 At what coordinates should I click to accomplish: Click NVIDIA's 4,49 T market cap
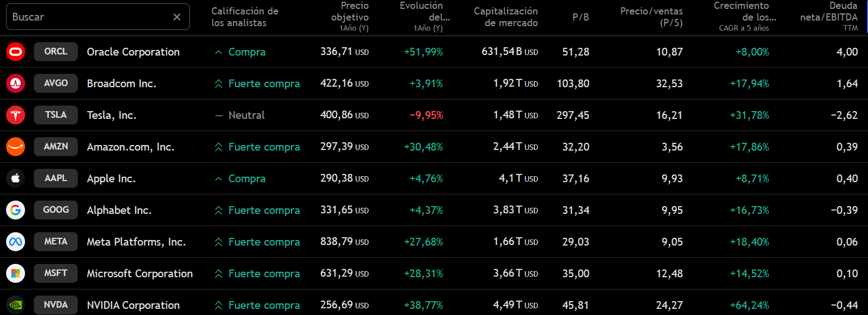tap(516, 305)
